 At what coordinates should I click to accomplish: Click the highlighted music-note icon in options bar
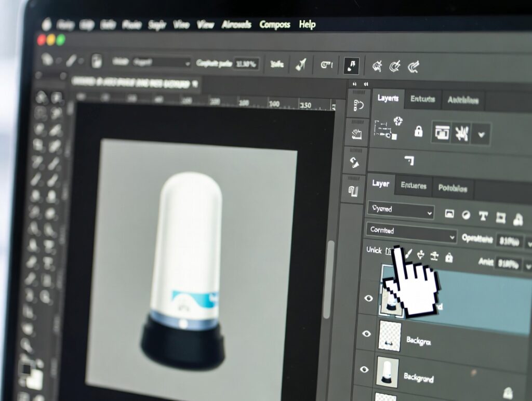tap(351, 65)
